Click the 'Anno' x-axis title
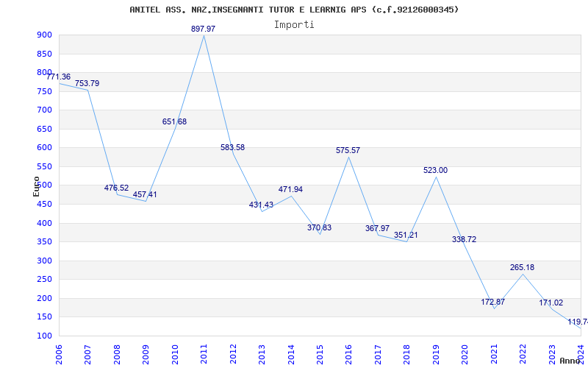 point(570,361)
